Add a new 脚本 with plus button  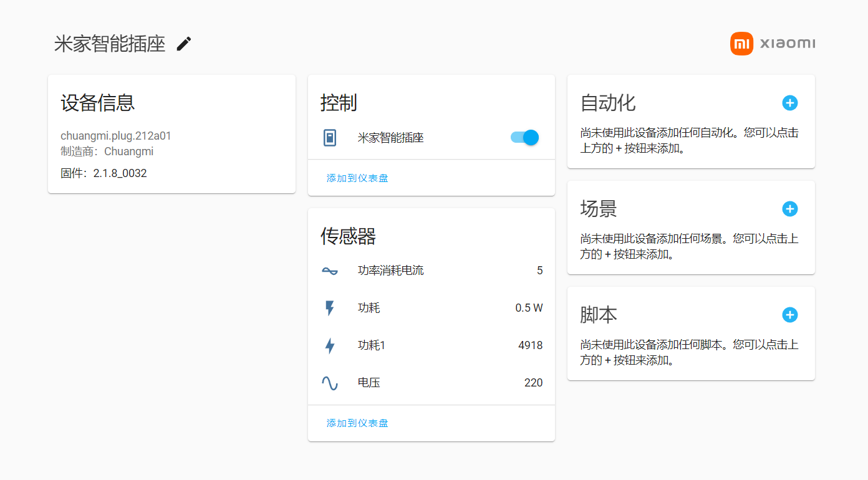click(x=789, y=315)
